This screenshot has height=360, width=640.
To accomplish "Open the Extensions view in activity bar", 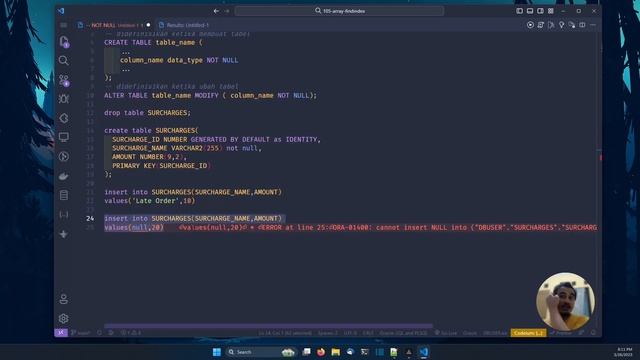I will coord(64,118).
